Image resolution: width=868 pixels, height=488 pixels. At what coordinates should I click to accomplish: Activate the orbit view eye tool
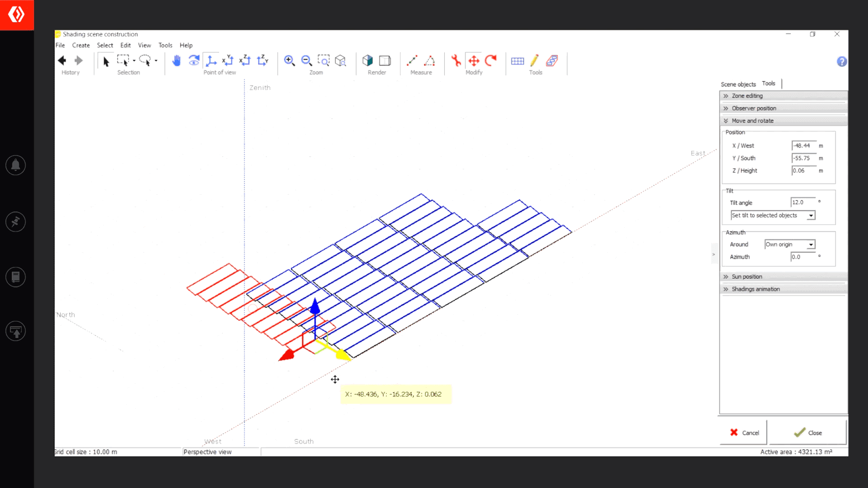(x=194, y=60)
